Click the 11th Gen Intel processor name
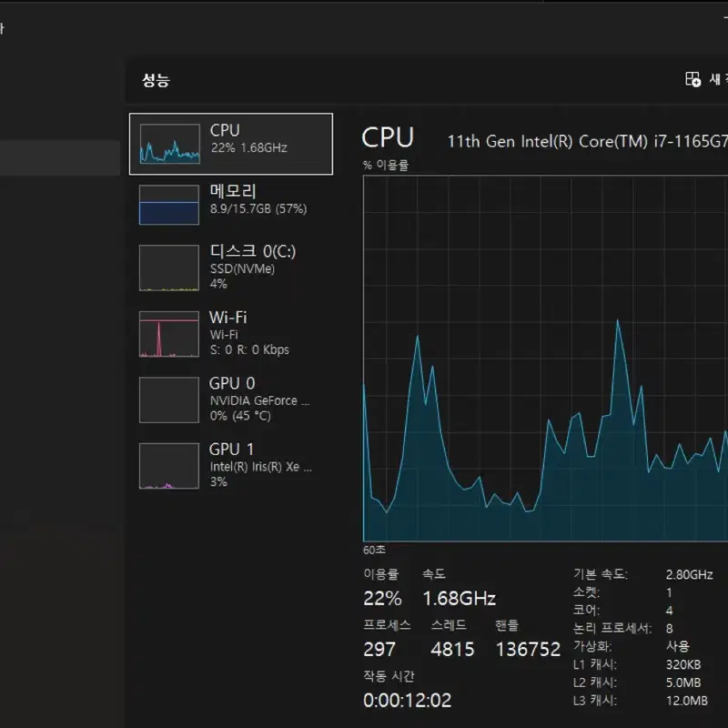 (x=587, y=141)
